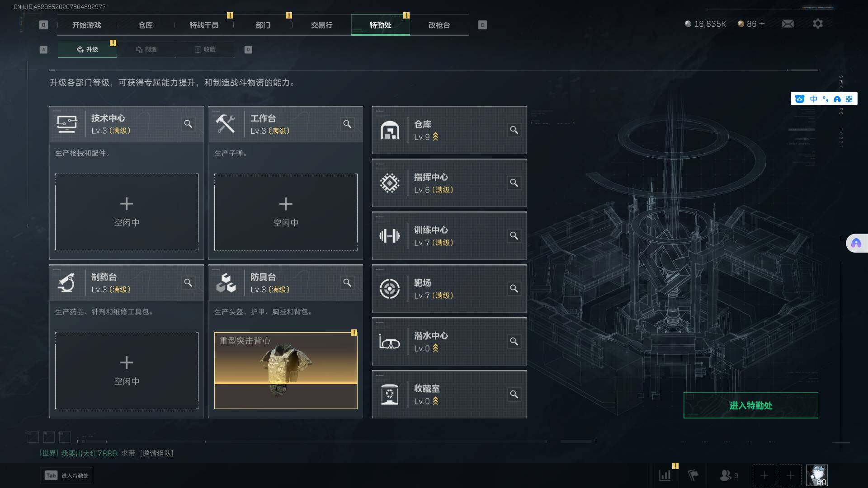Open the 交易行 tab
The image size is (868, 488).
(x=322, y=25)
